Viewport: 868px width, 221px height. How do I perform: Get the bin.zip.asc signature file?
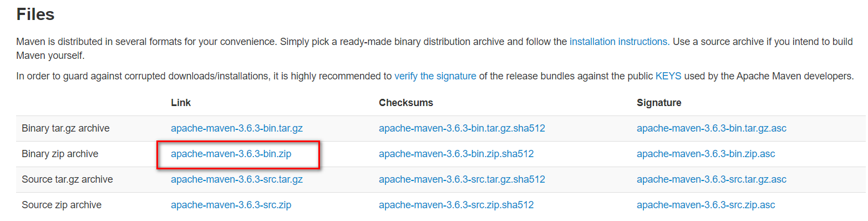click(x=706, y=154)
